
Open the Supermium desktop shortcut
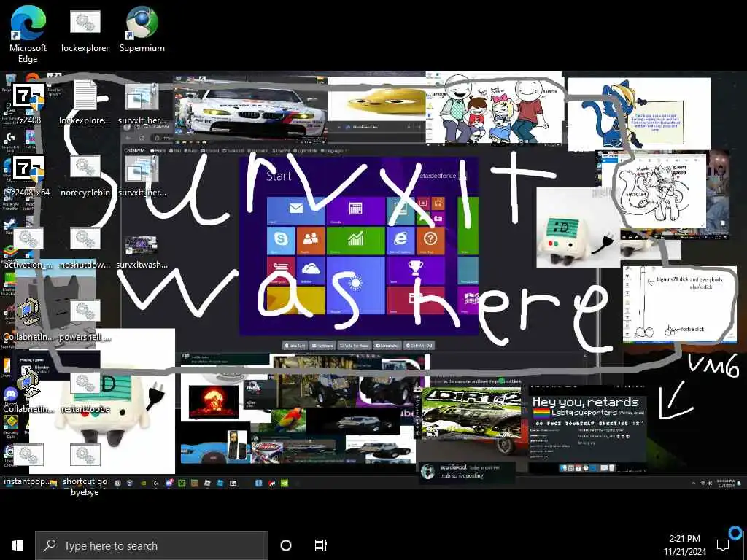point(142,28)
